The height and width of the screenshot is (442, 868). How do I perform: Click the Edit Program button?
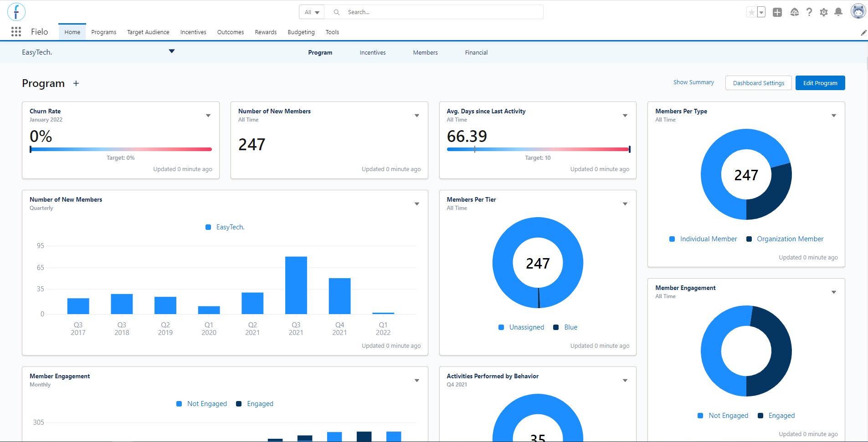pos(820,83)
